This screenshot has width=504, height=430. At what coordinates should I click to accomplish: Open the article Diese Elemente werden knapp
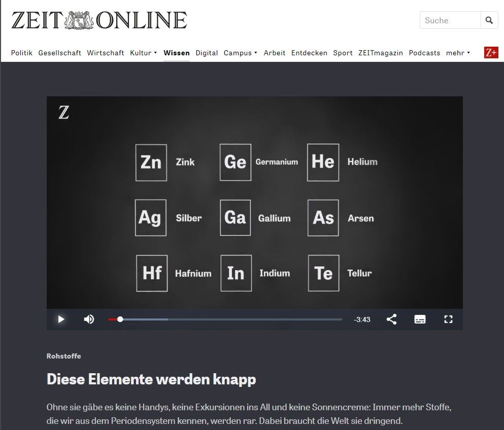tap(151, 379)
